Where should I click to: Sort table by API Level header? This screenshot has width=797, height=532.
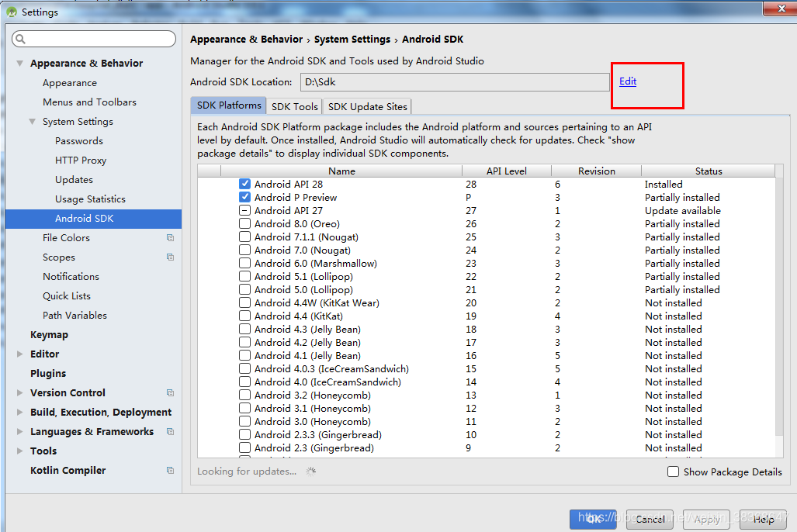coord(507,171)
